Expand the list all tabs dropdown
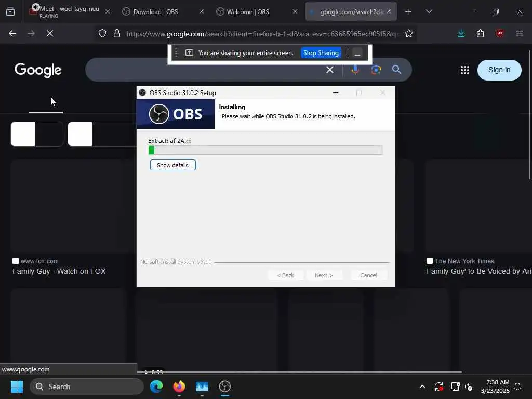 click(429, 11)
